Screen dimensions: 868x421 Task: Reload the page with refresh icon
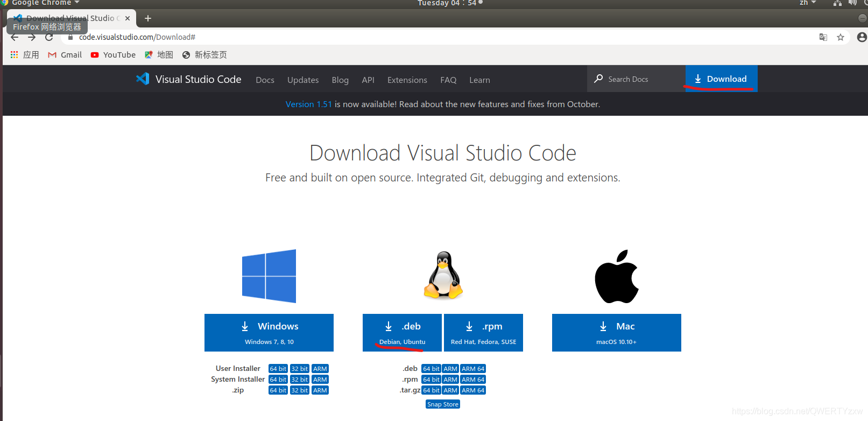49,37
